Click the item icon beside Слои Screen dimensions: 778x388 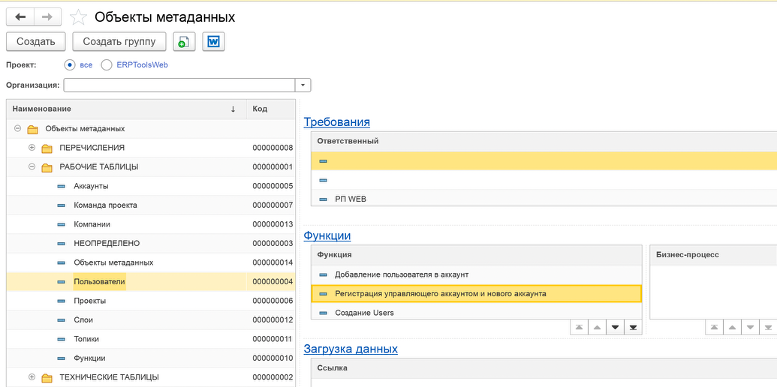(x=61, y=321)
